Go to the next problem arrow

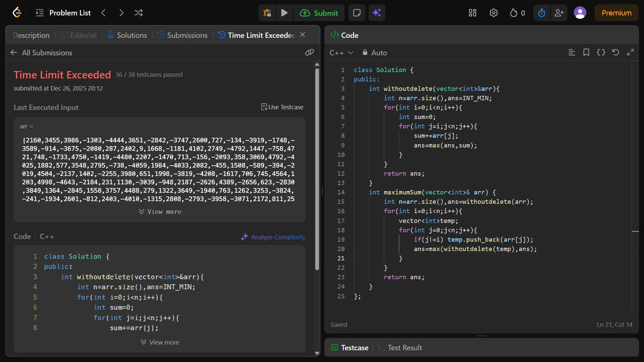pos(121,13)
